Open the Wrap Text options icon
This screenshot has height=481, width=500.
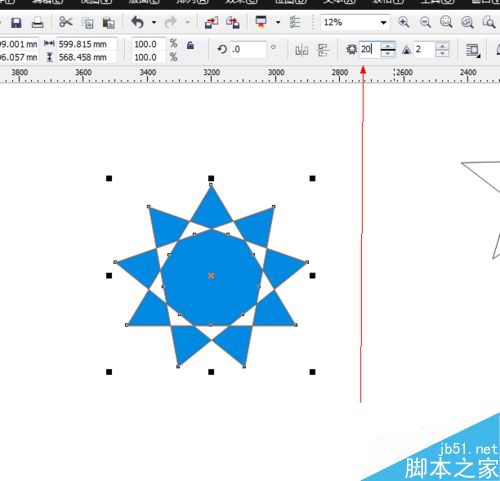coord(473,50)
